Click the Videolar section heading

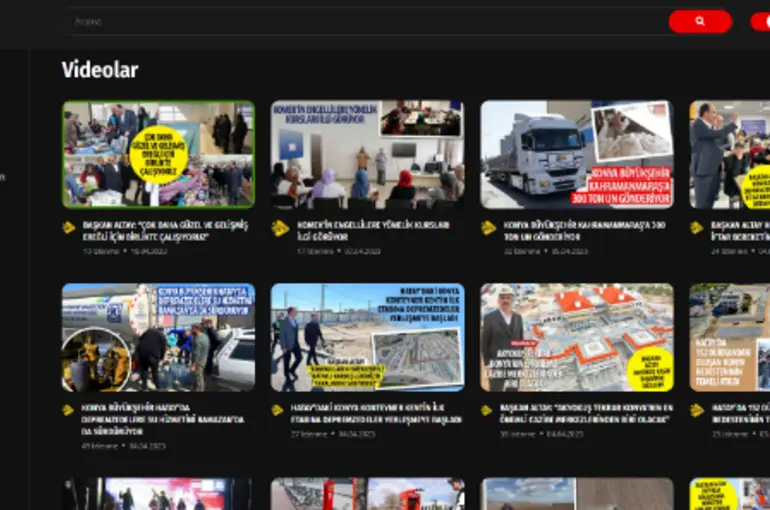pyautogui.click(x=100, y=70)
